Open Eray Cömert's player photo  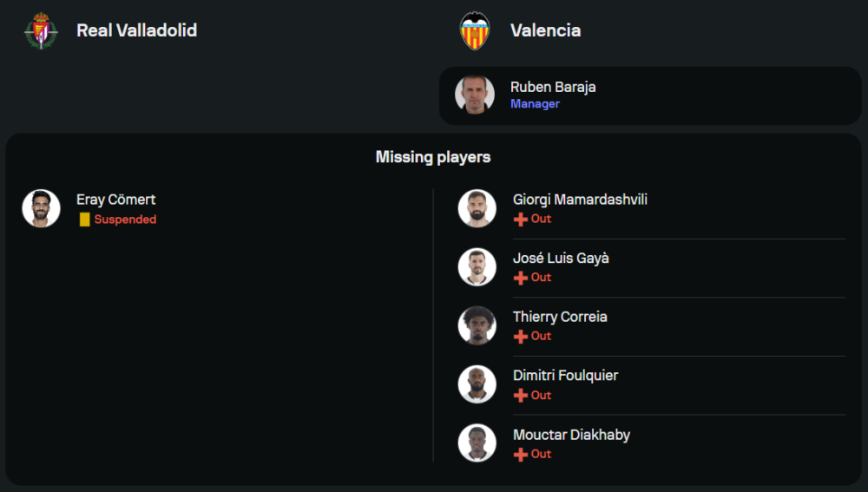[41, 208]
